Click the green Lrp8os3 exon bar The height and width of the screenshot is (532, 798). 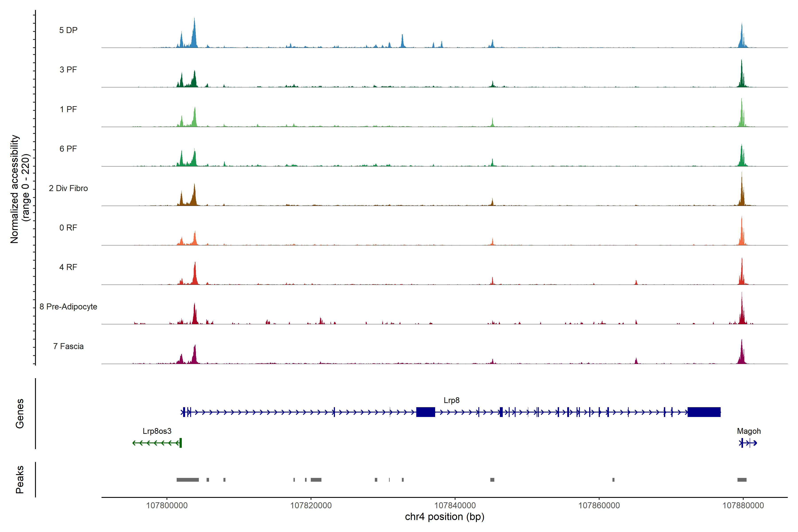click(x=180, y=443)
